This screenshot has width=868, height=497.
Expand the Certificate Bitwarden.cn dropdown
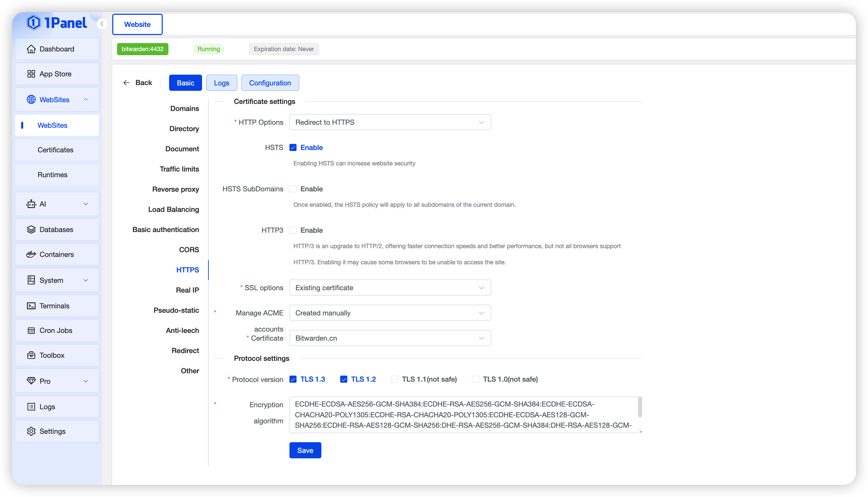390,338
